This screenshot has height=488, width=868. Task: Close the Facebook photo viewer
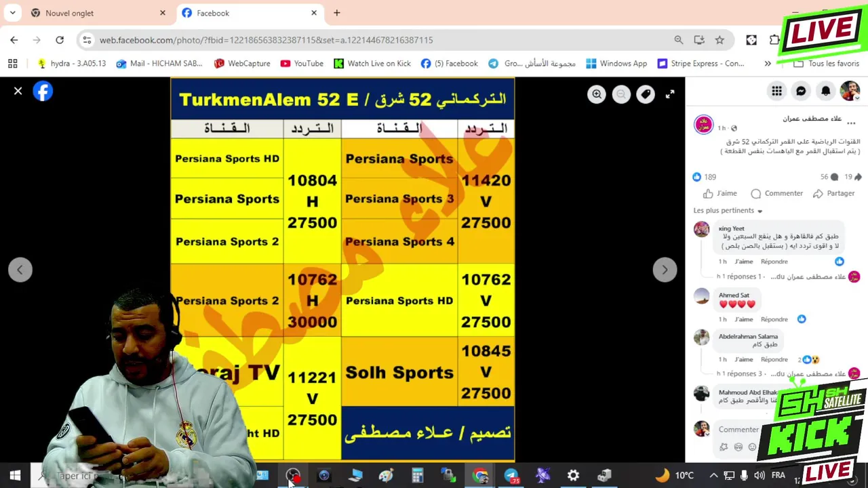pyautogui.click(x=18, y=91)
